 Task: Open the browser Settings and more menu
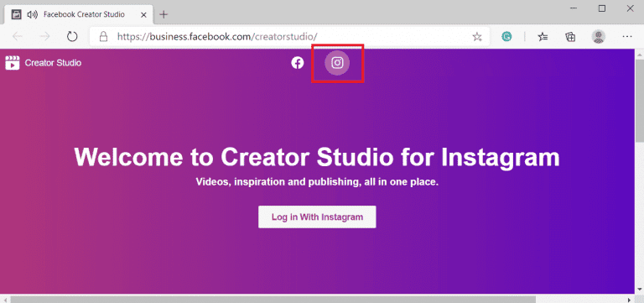point(626,37)
